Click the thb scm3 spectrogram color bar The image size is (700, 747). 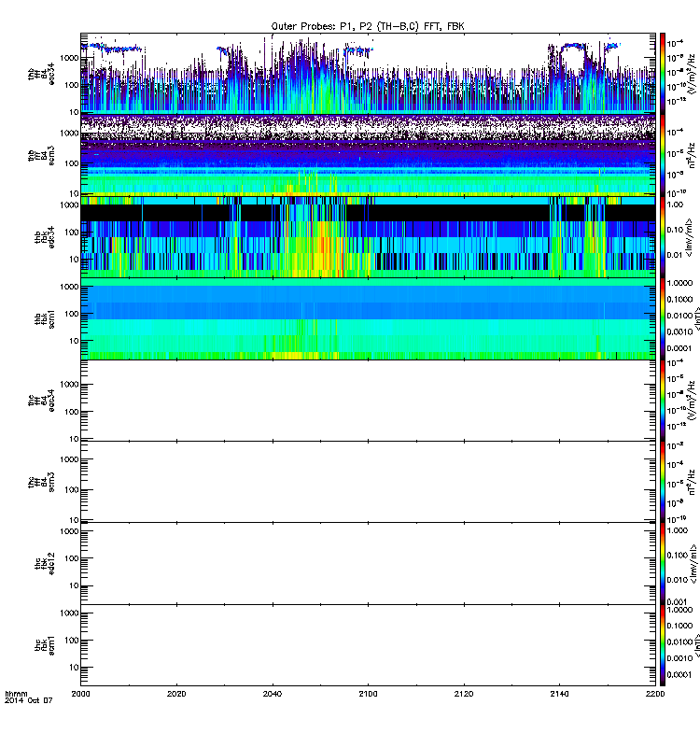pos(663,155)
